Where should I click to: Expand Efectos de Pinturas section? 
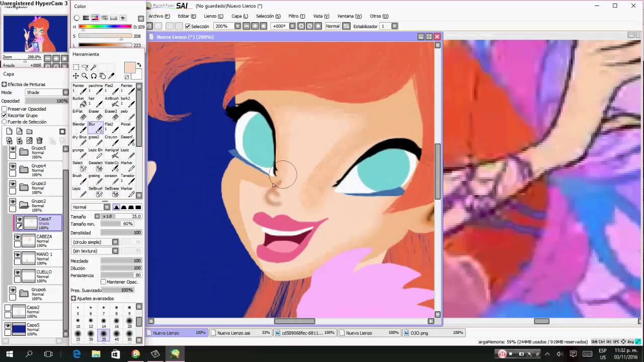[x=5, y=84]
